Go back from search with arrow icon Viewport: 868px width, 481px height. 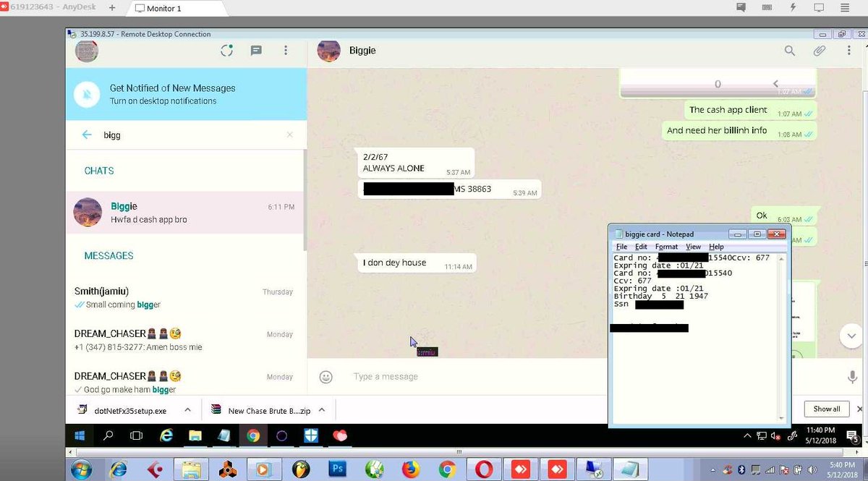pos(87,135)
